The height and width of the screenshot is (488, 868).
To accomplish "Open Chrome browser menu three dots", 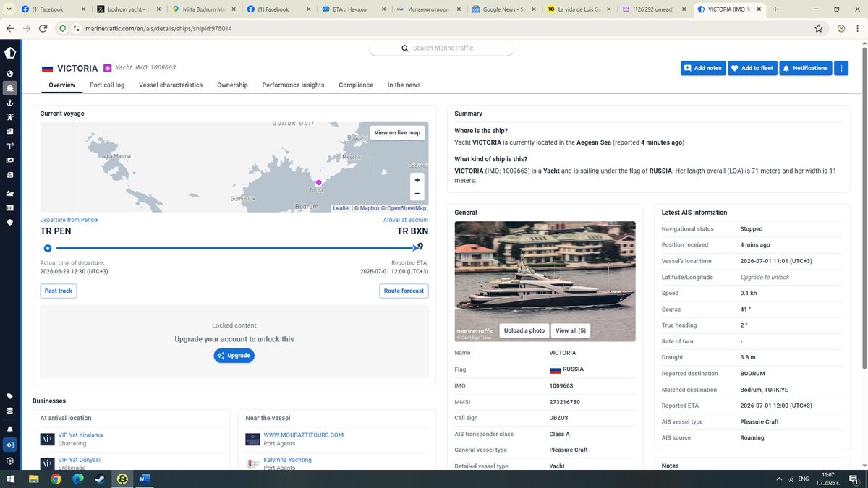I will click(x=859, y=28).
